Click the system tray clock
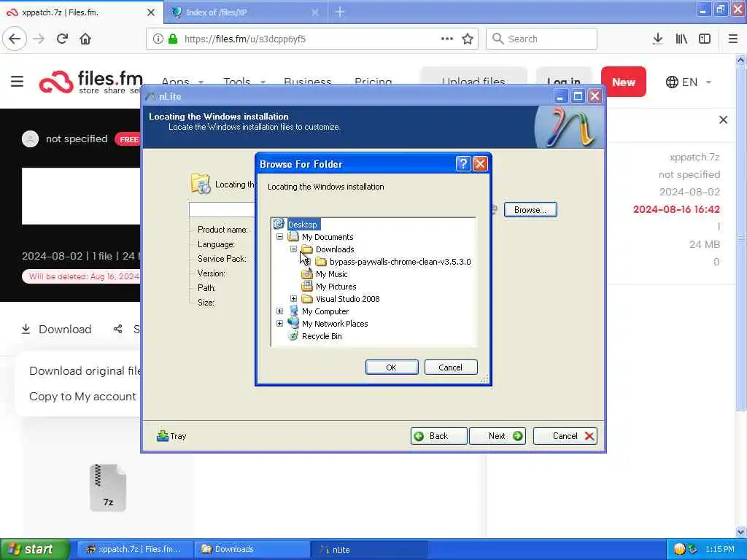Screen dimensions: 747x560 coord(720,549)
